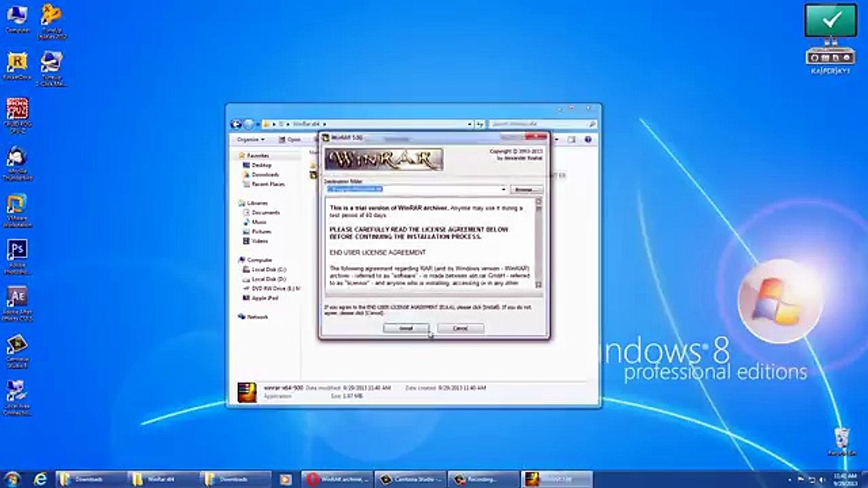The width and height of the screenshot is (868, 488).
Task: Select Apple iPad in the Explorer sidebar
Action: (x=261, y=298)
